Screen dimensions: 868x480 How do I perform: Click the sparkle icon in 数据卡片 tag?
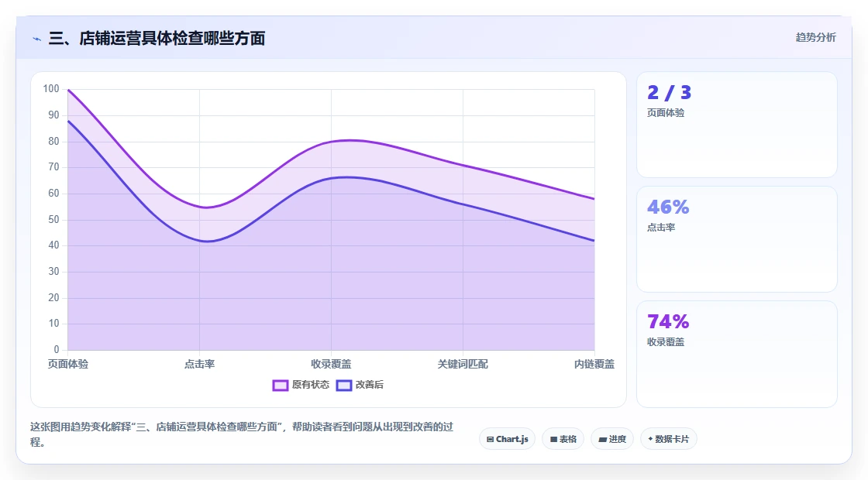click(650, 439)
